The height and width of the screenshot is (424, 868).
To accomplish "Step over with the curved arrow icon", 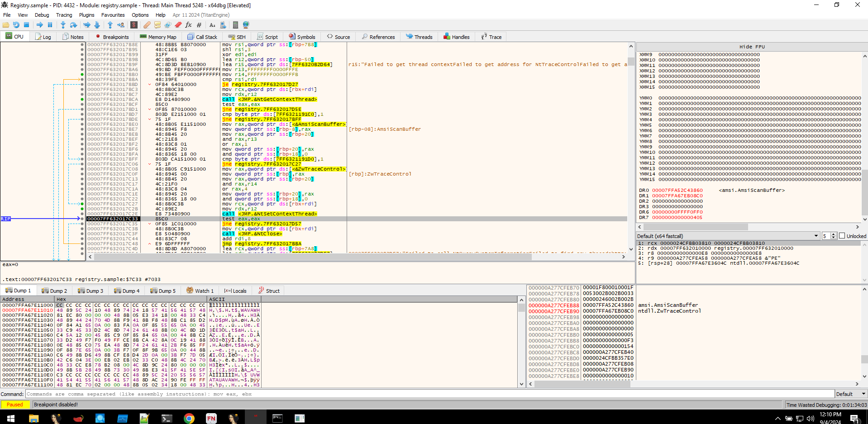I will click(73, 25).
